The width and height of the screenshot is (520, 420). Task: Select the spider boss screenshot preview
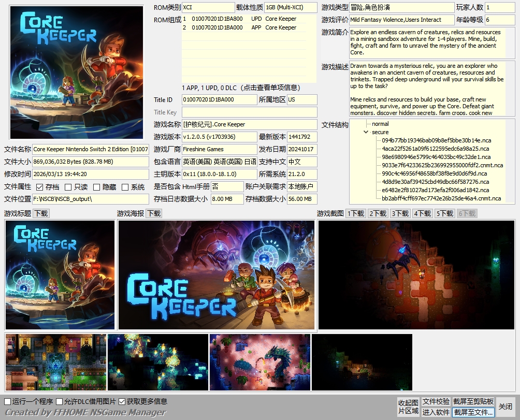[x=416, y=275]
